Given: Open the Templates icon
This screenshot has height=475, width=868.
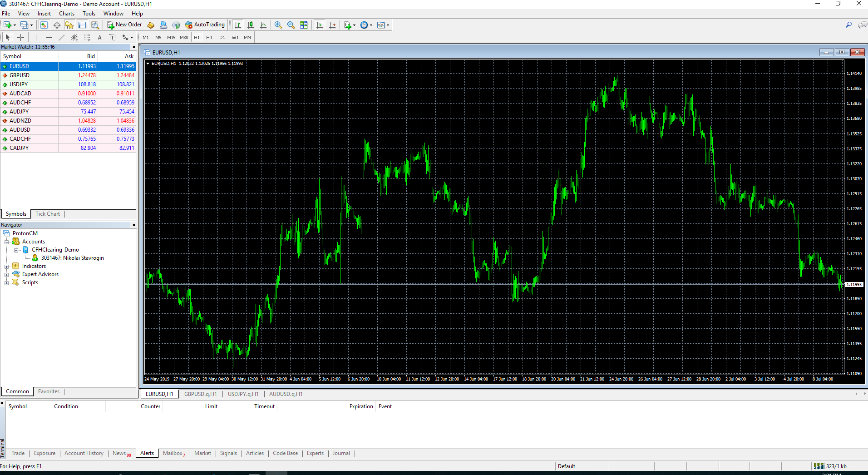Looking at the screenshot, I should (x=381, y=25).
